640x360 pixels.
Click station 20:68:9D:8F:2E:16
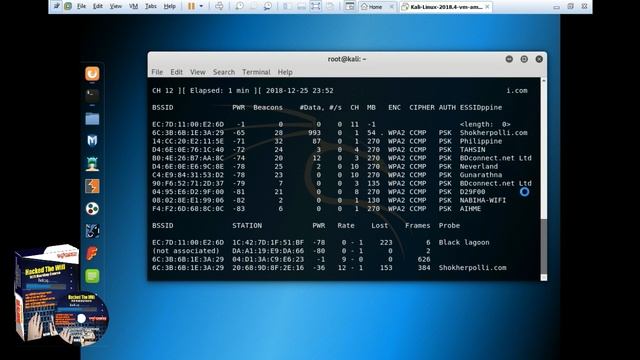268,268
